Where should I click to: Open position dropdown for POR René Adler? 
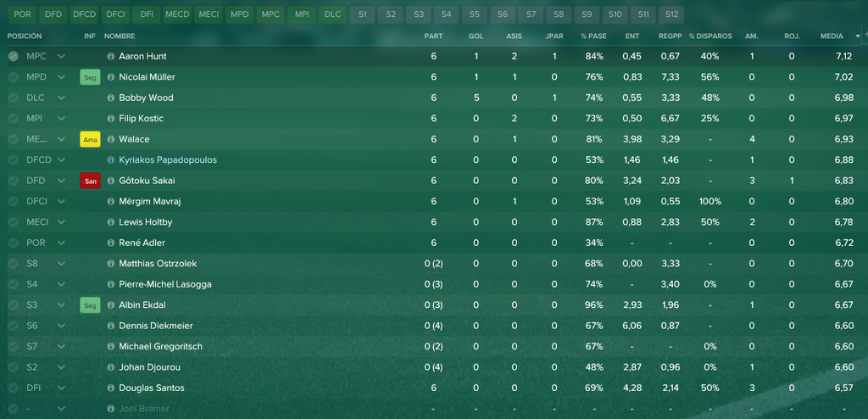coord(61,243)
